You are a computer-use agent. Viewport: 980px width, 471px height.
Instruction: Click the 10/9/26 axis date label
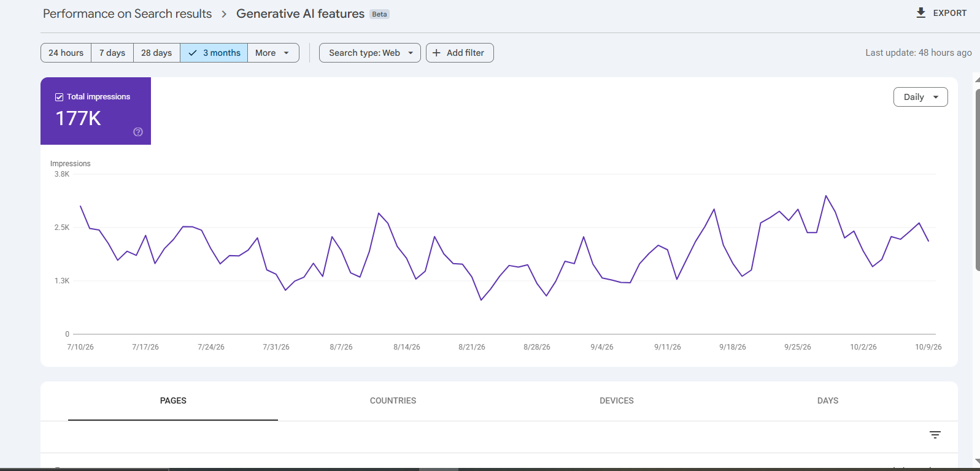tap(928, 347)
